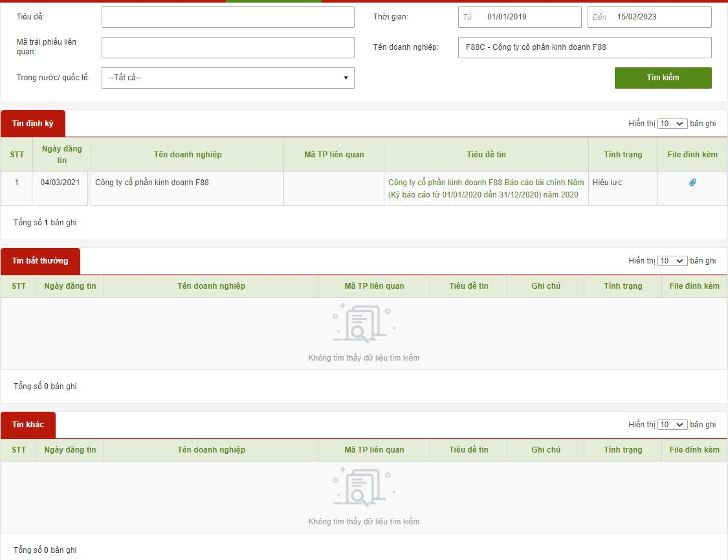Image resolution: width=728 pixels, height=560 pixels.
Task: Select the Tin định kỳ tab
Action: [33, 124]
